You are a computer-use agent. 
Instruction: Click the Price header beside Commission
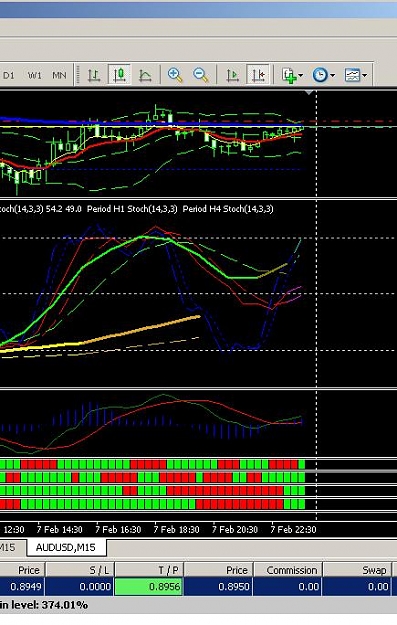pyautogui.click(x=218, y=570)
